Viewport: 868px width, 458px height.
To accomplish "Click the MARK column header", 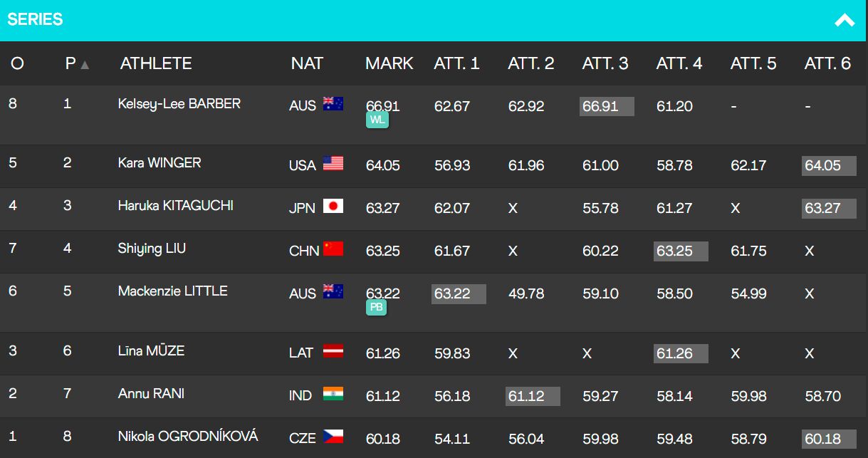I will (x=389, y=63).
